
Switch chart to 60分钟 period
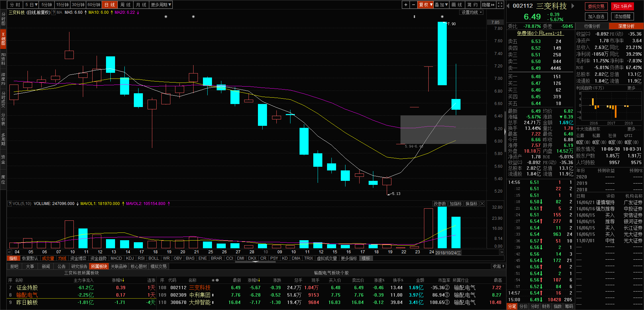point(94,5)
